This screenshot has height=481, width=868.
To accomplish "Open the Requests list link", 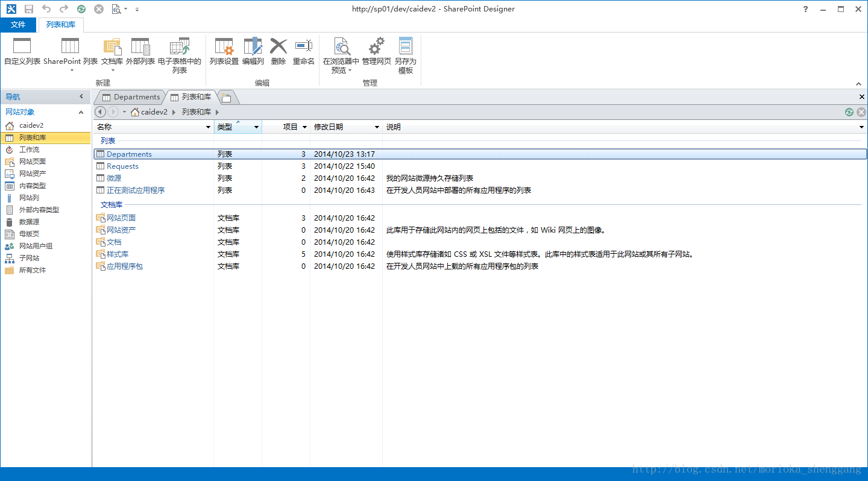I will [122, 166].
